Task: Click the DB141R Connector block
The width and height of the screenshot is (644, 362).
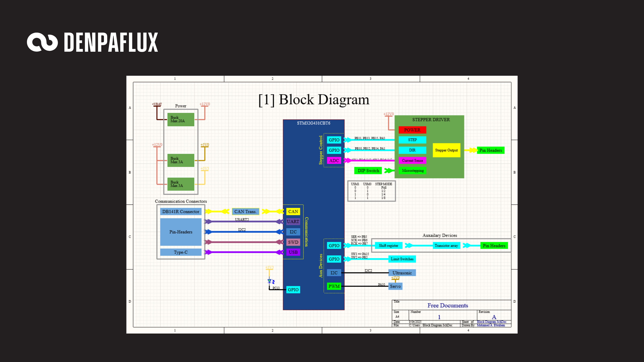Action: pyautogui.click(x=181, y=212)
